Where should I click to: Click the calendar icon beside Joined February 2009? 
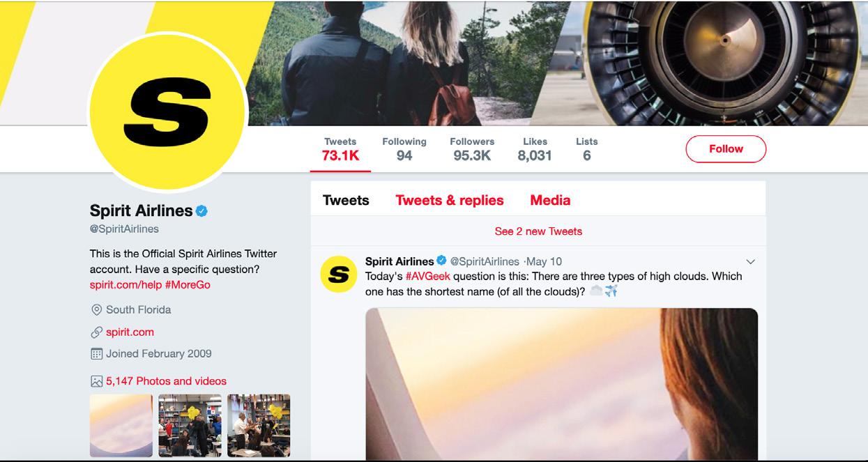(97, 353)
